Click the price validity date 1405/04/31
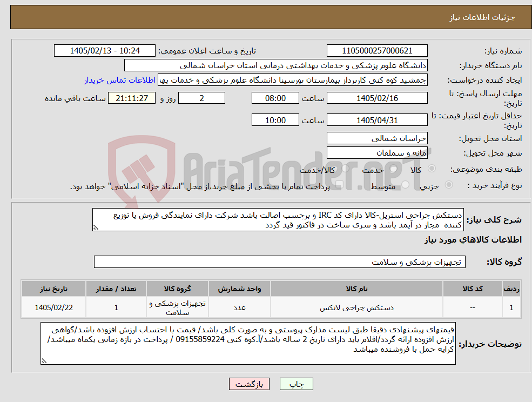 (x=377, y=120)
